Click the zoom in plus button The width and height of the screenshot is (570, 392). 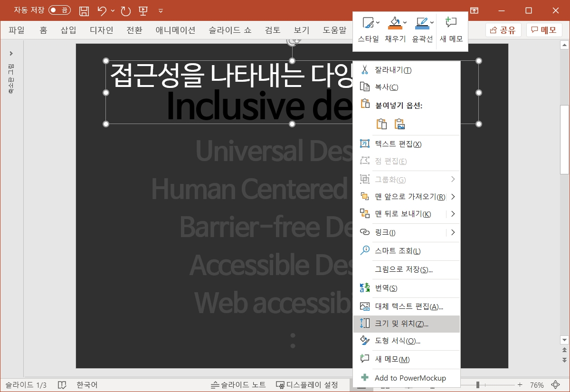[520, 385]
